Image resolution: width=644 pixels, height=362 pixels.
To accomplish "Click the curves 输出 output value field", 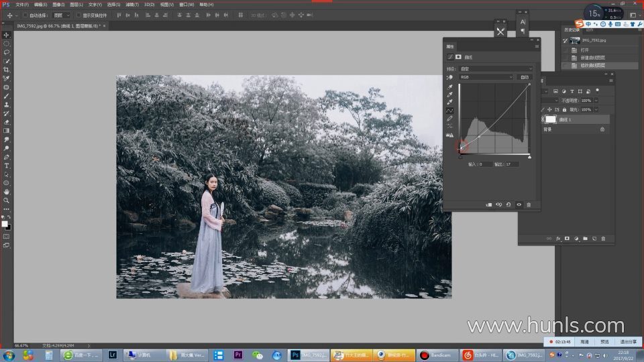I will 511,164.
